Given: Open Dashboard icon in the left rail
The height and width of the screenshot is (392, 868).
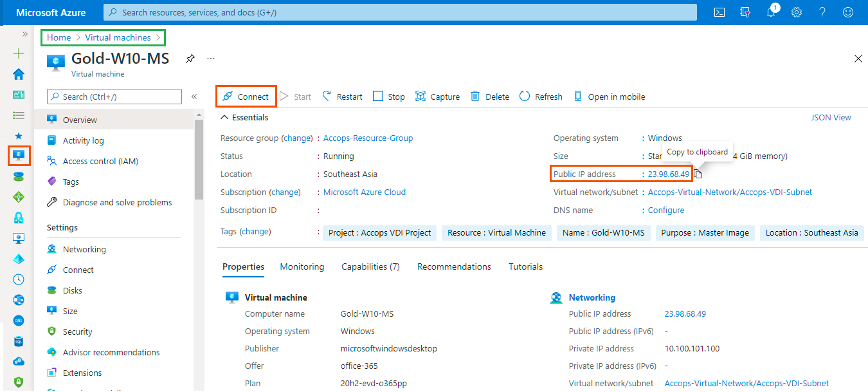Looking at the screenshot, I should [x=19, y=95].
